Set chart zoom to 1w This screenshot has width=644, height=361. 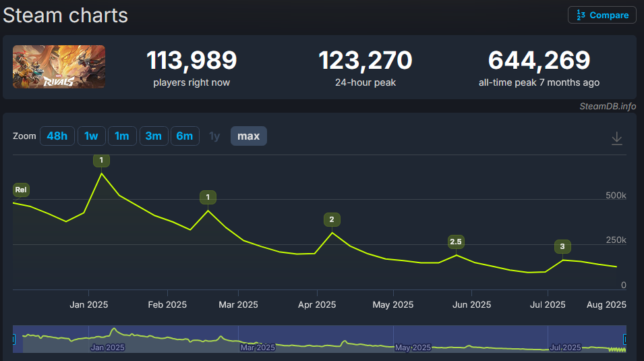[x=91, y=136]
